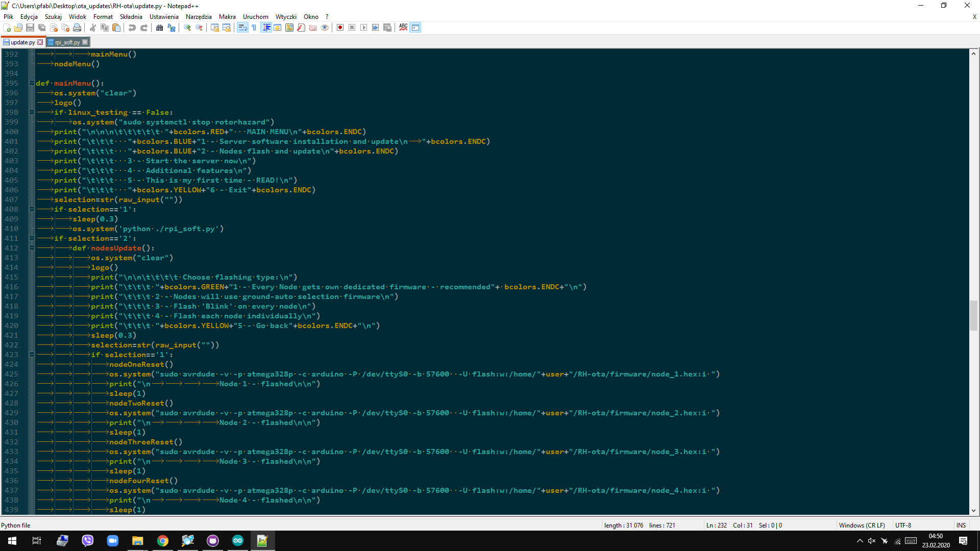
Task: Click the Print toolbar icon
Action: (x=77, y=28)
